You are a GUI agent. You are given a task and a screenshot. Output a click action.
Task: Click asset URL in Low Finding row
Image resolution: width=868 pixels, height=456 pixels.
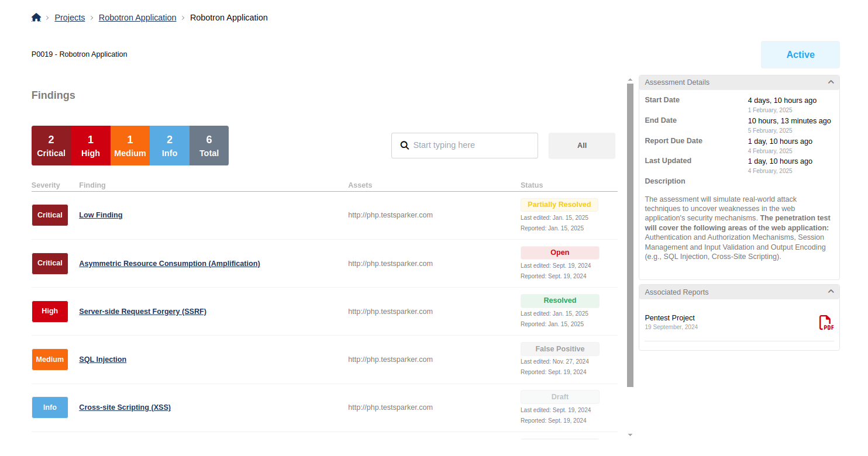coord(390,215)
